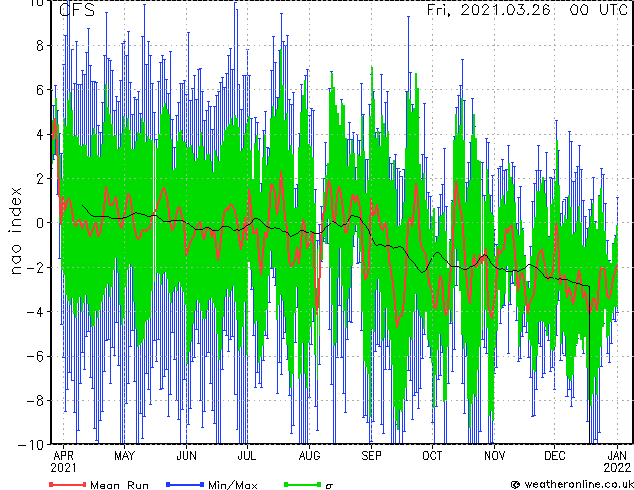Click the APR 2021 x-axis label

click(x=63, y=462)
